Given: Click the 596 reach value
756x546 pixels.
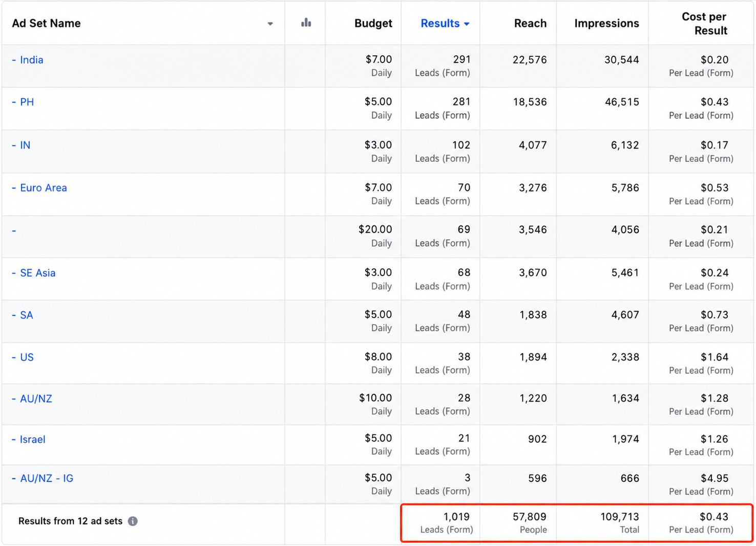Looking at the screenshot, I should coord(537,478).
